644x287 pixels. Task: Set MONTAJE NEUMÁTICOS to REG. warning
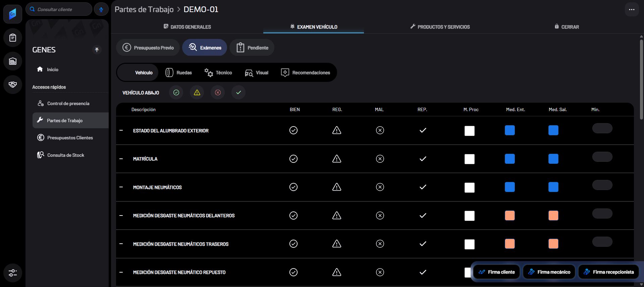coord(337,187)
